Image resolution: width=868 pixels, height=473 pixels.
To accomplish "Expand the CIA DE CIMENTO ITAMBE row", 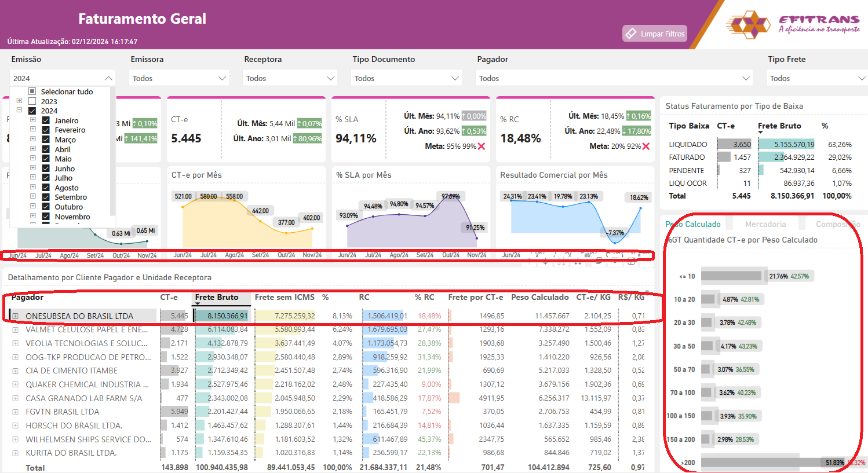I will point(16,371).
